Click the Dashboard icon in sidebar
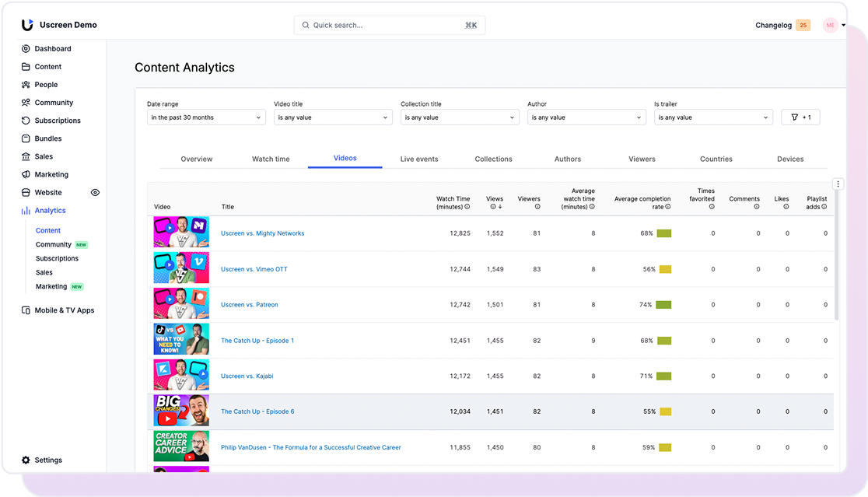Image resolution: width=868 pixels, height=497 pixels. click(26, 49)
